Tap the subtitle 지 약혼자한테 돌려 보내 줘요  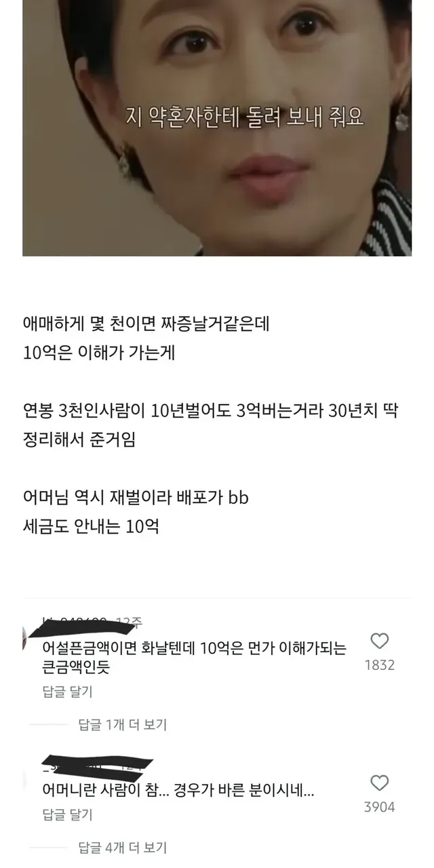click(x=245, y=117)
